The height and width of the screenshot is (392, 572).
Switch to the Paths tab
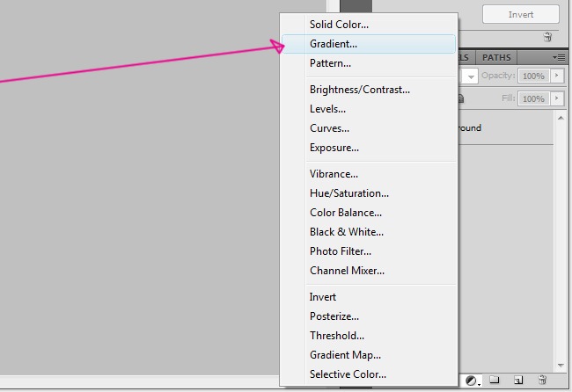(x=496, y=57)
